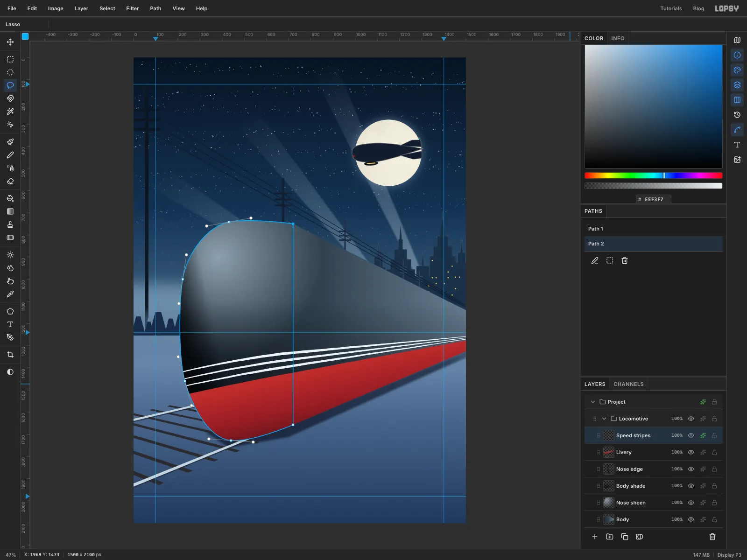Pick the Eyedropper tool
The height and width of the screenshot is (560, 747).
[x=10, y=294]
